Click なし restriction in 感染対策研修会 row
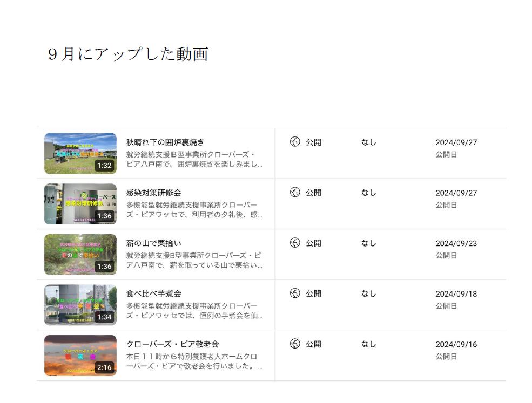The height and width of the screenshot is (403, 532). click(x=369, y=193)
